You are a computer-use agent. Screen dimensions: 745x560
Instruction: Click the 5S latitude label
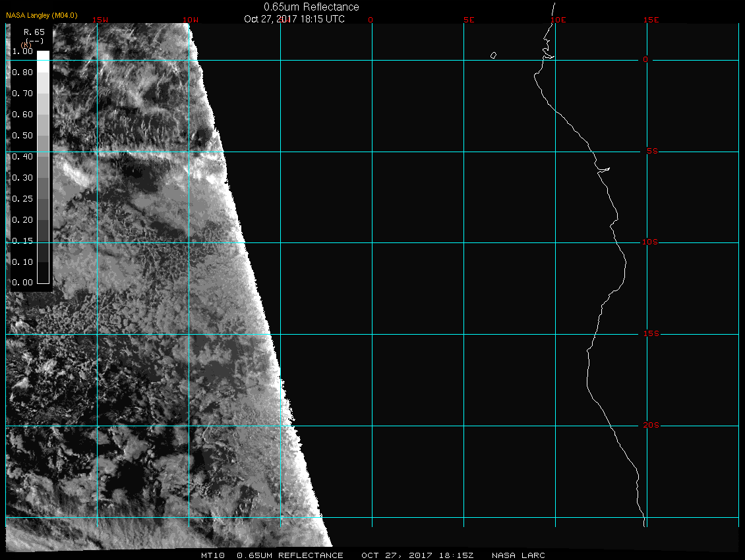point(652,151)
